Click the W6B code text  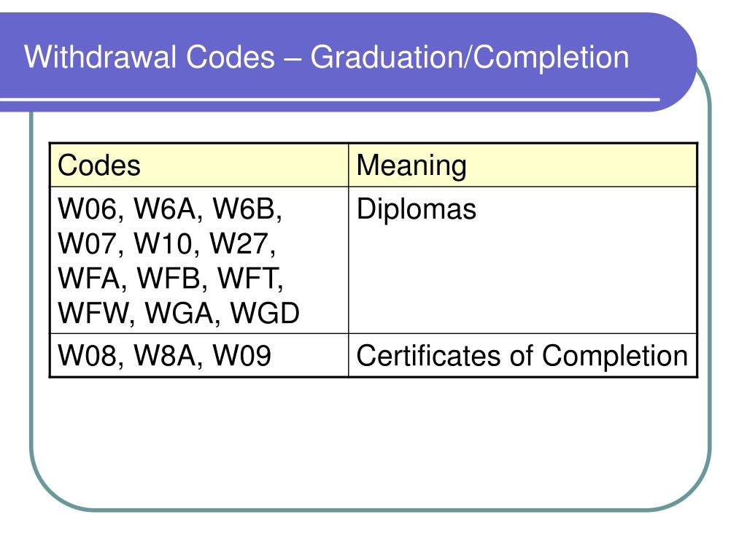244,209
